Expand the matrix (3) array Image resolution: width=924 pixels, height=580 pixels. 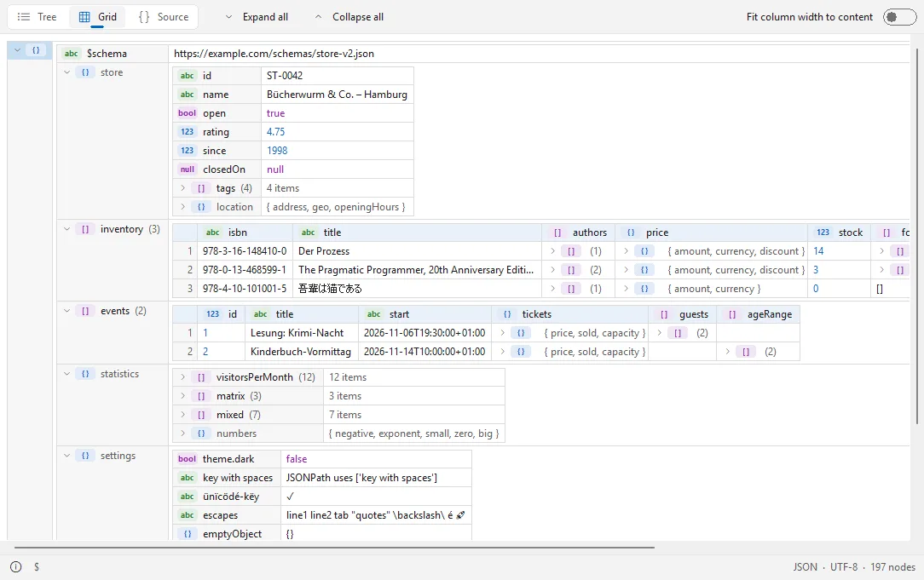(x=182, y=396)
